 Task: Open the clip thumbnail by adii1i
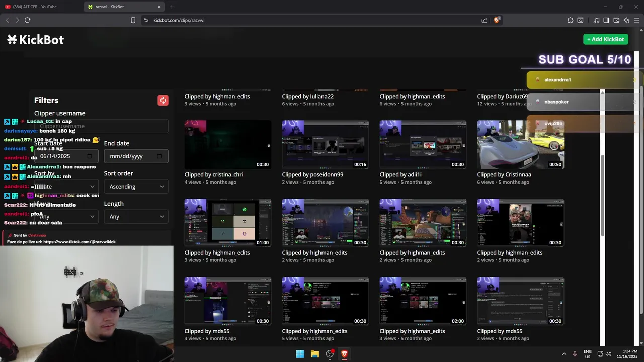[423, 144]
